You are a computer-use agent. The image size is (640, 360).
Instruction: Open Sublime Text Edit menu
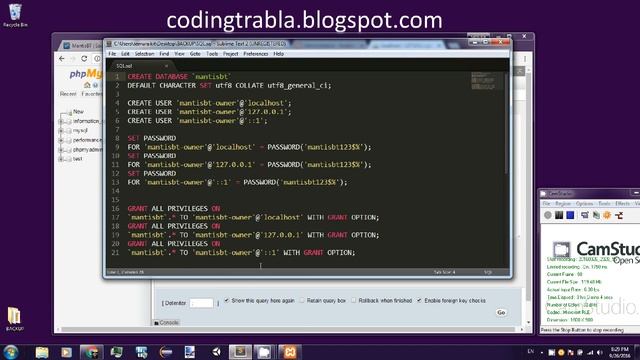point(125,54)
